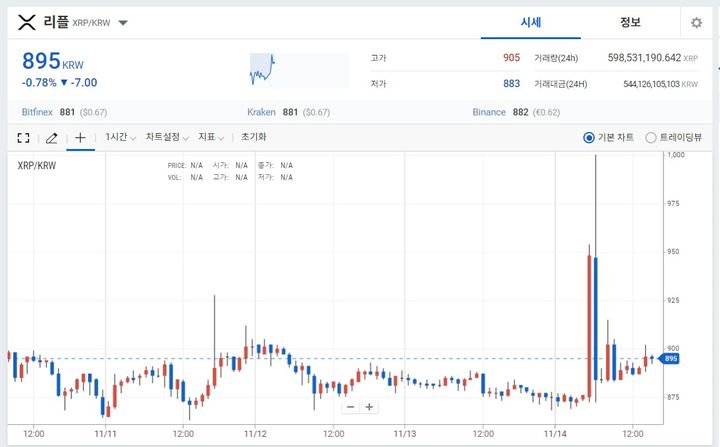Open the settings gear icon
Screen dimensions: 720x447
(x=696, y=23)
